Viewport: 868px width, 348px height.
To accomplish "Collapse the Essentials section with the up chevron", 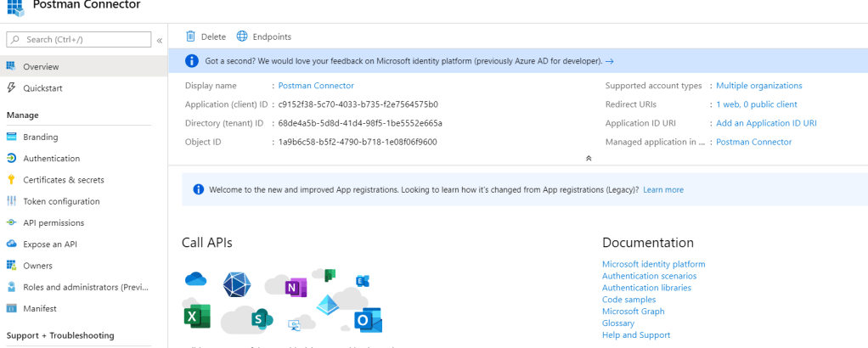I will pos(589,159).
